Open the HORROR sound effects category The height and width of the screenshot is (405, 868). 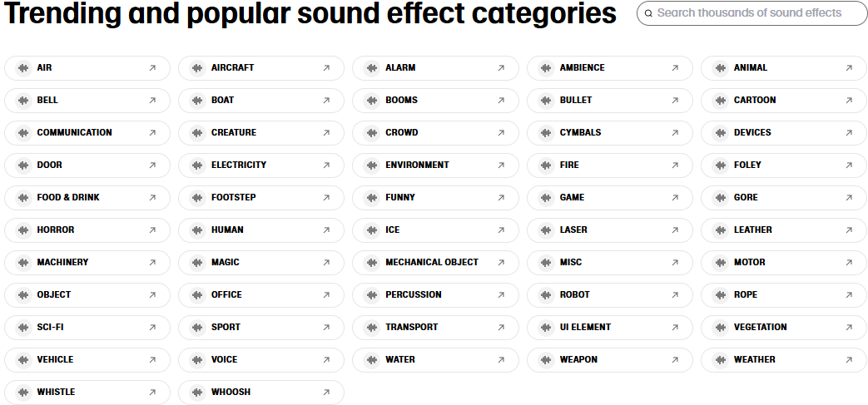(87, 230)
